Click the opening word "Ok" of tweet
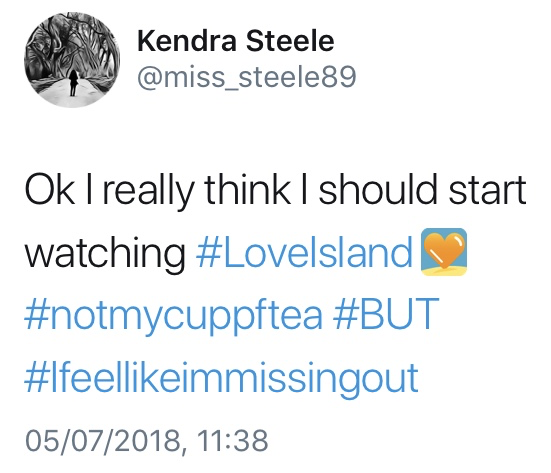The height and width of the screenshot is (473, 551). tap(50, 189)
